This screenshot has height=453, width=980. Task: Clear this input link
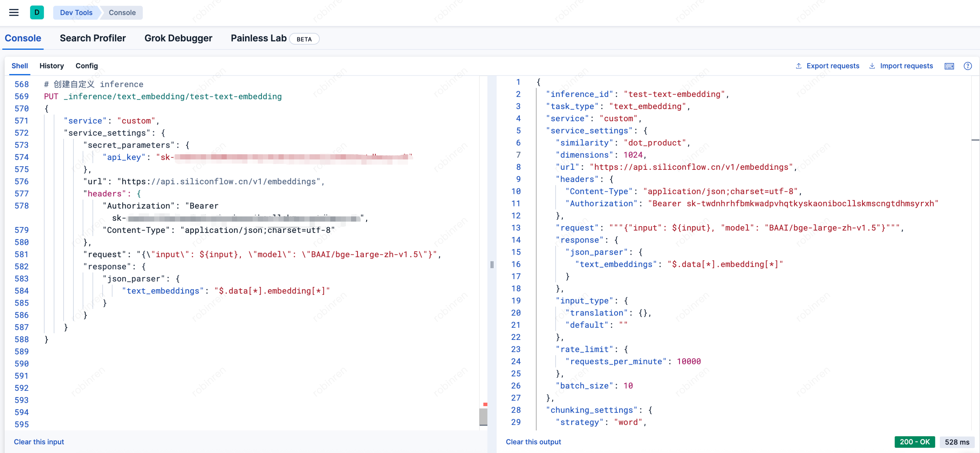39,441
